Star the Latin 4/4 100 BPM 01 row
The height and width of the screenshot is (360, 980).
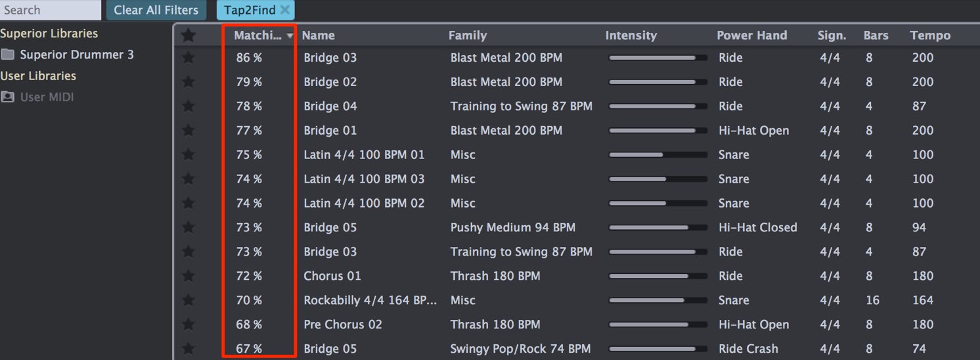[x=189, y=155]
